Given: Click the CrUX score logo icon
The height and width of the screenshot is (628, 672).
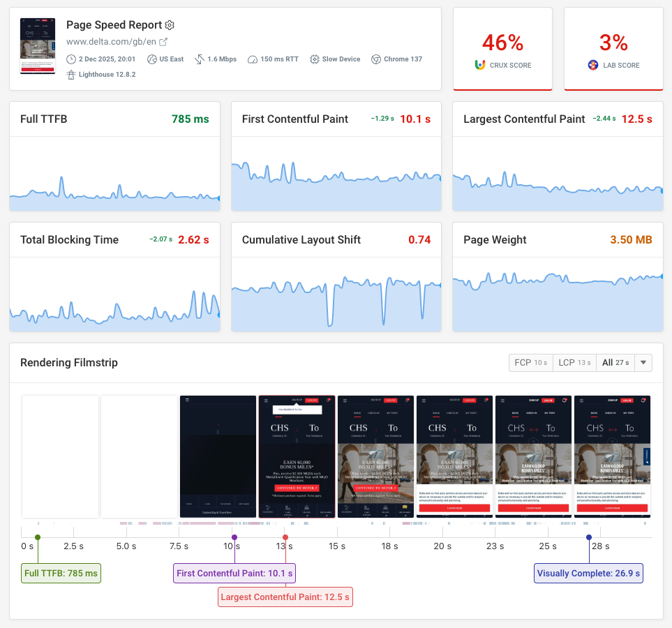Looking at the screenshot, I should tap(479, 65).
